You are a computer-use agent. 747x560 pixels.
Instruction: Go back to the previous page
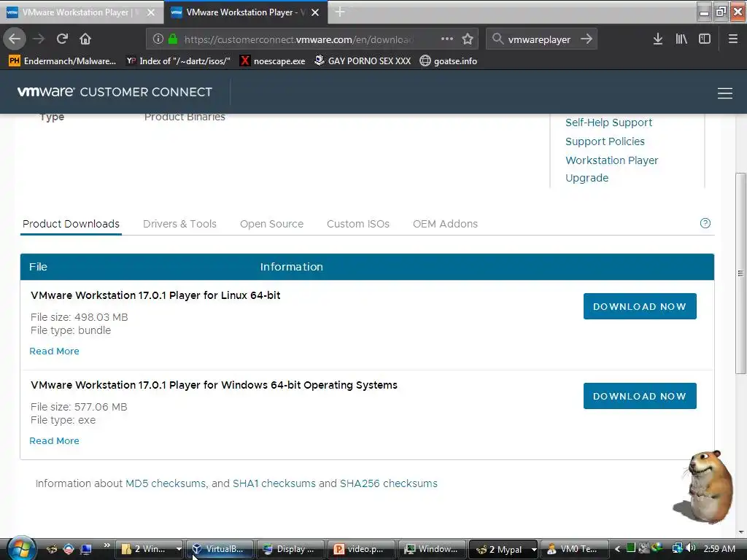pos(15,39)
